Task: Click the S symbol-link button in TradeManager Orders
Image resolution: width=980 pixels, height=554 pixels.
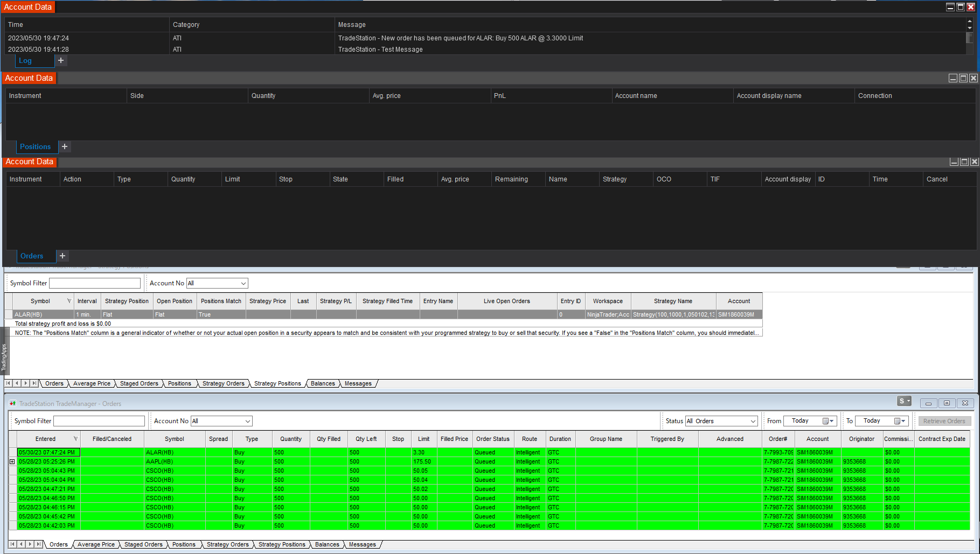Action: [x=903, y=401]
